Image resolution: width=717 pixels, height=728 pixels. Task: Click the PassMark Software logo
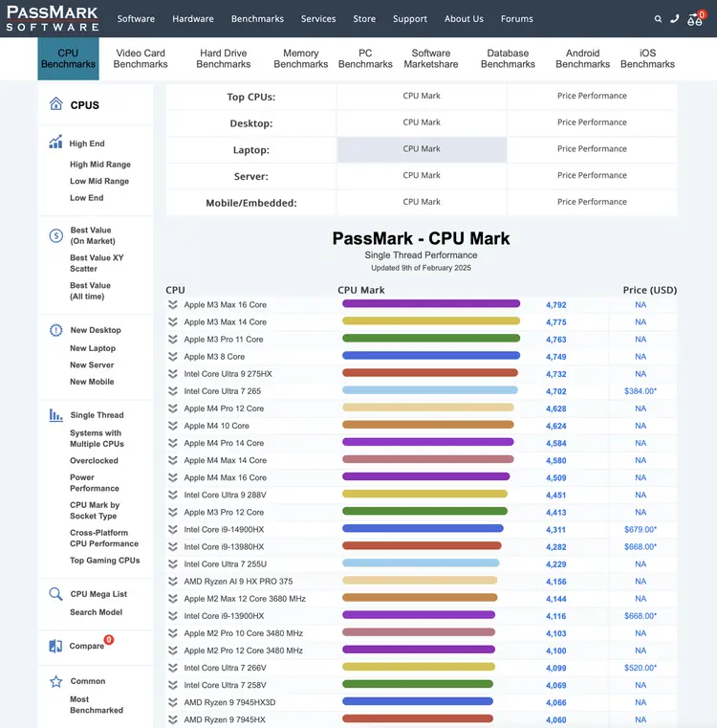tap(53, 18)
